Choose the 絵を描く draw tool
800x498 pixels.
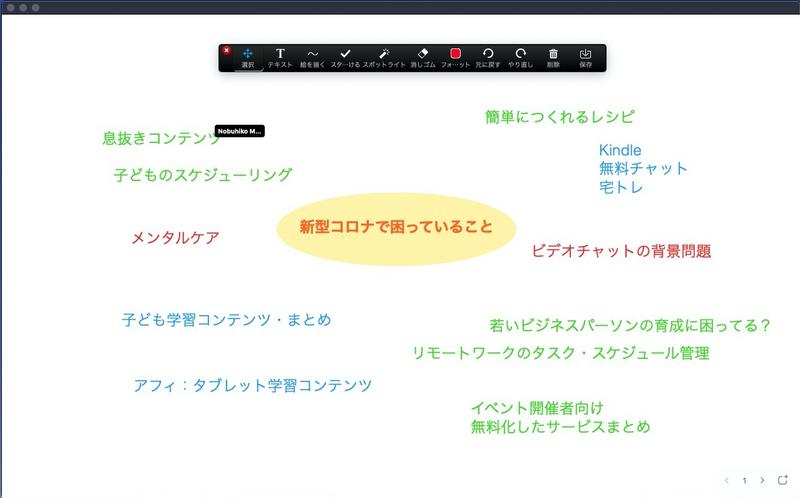tap(312, 58)
